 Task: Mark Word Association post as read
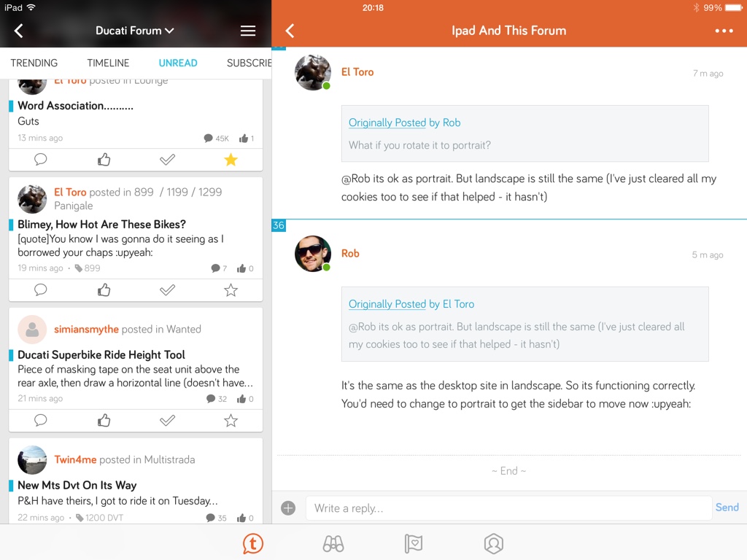167,160
